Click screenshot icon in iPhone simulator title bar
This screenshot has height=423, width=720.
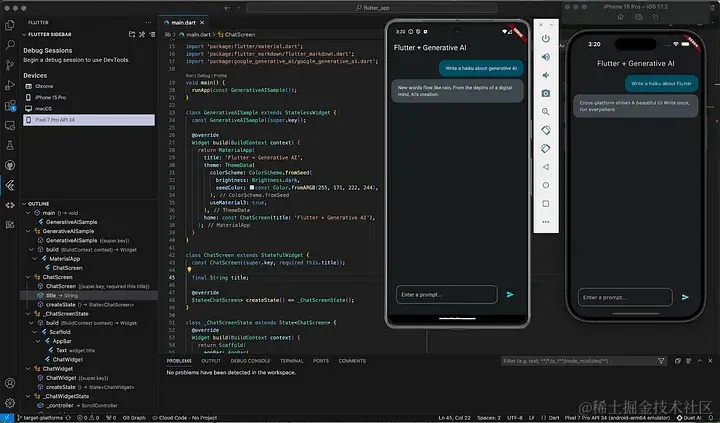pyautogui.click(x=638, y=17)
